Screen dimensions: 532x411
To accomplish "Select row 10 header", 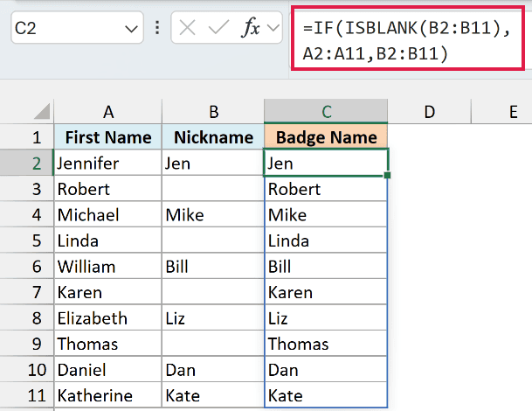I will tap(27, 370).
